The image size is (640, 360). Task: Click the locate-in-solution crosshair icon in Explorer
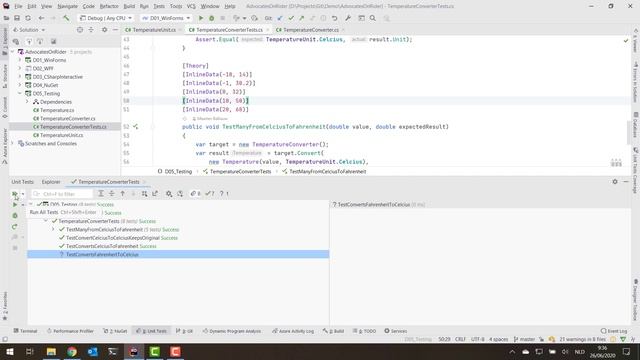(x=80, y=30)
